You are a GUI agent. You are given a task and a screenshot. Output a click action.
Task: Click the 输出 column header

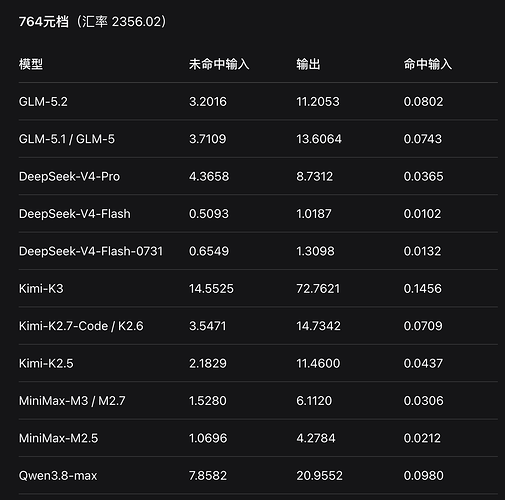308,64
